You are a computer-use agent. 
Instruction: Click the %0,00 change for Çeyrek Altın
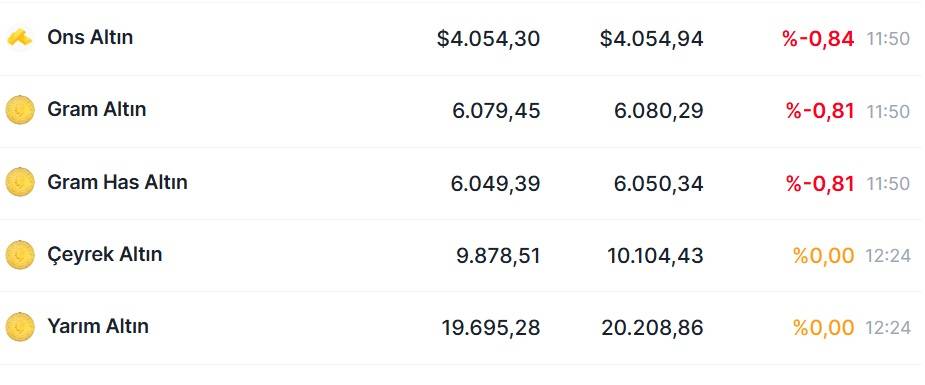pos(824,256)
